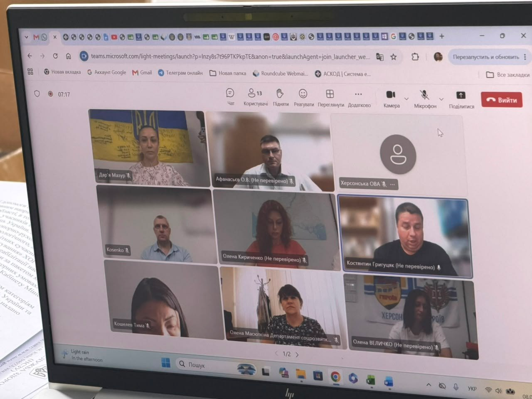Open the Телеграм онлайн bookmark
This screenshot has height=399, width=532.
(x=180, y=73)
